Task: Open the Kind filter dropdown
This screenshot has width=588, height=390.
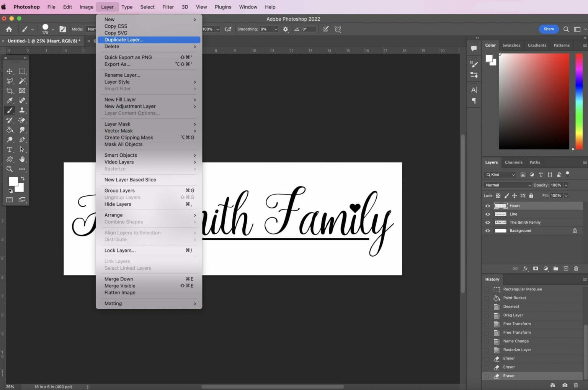Action: click(500, 174)
